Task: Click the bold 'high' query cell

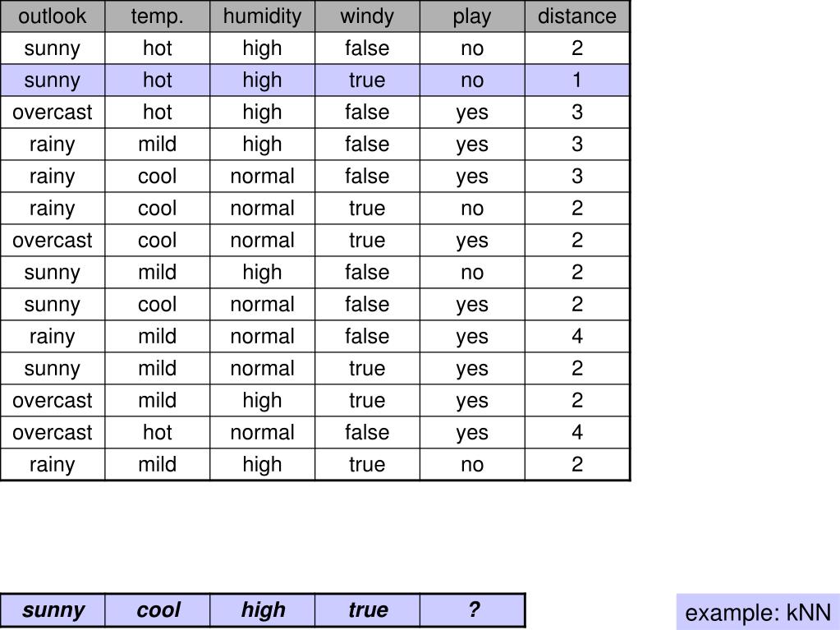Action: coord(263,609)
